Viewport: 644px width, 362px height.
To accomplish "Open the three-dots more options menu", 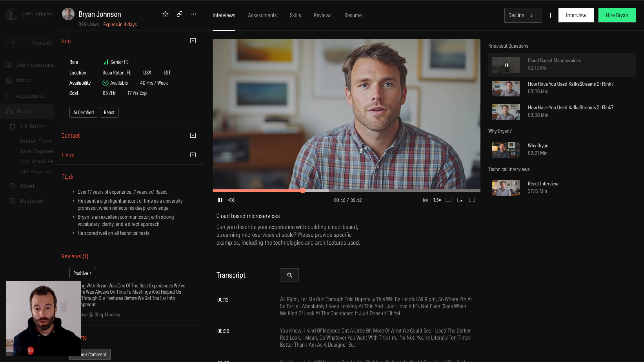I will click(x=193, y=14).
